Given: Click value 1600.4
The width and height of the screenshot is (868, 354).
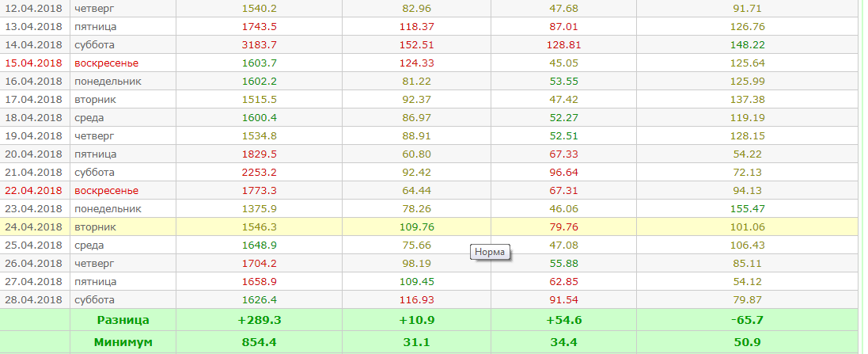Looking at the screenshot, I should pos(260,118).
